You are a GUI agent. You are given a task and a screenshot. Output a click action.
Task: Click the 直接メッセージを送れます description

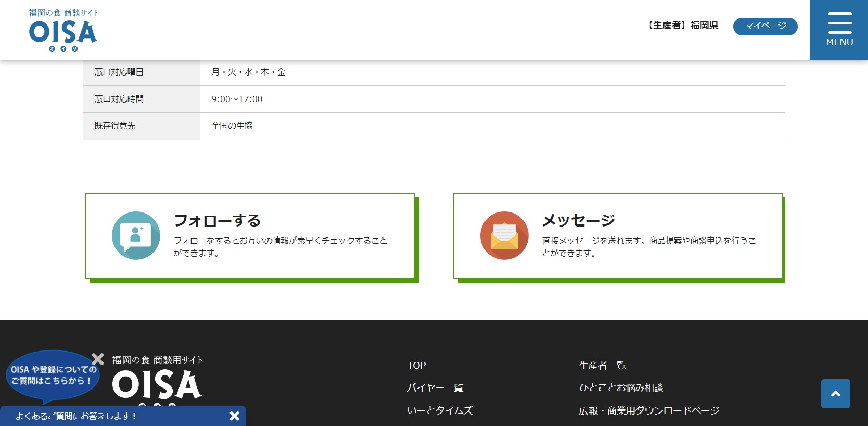click(649, 247)
